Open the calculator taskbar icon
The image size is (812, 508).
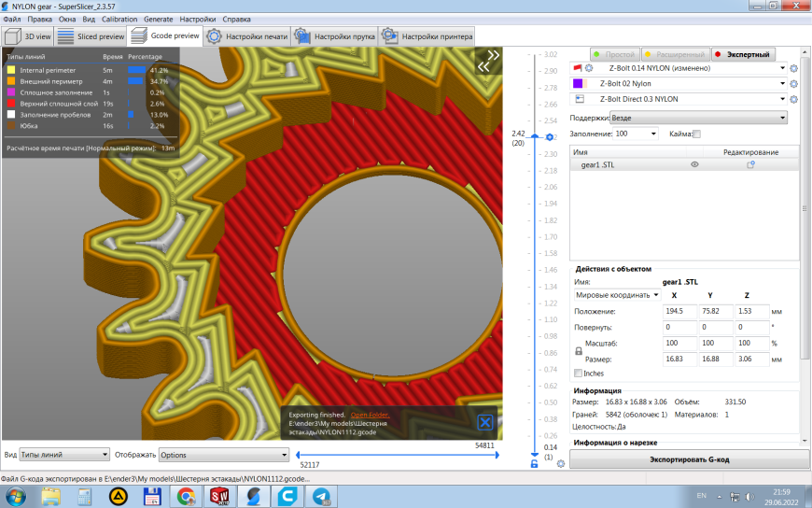[x=84, y=497]
